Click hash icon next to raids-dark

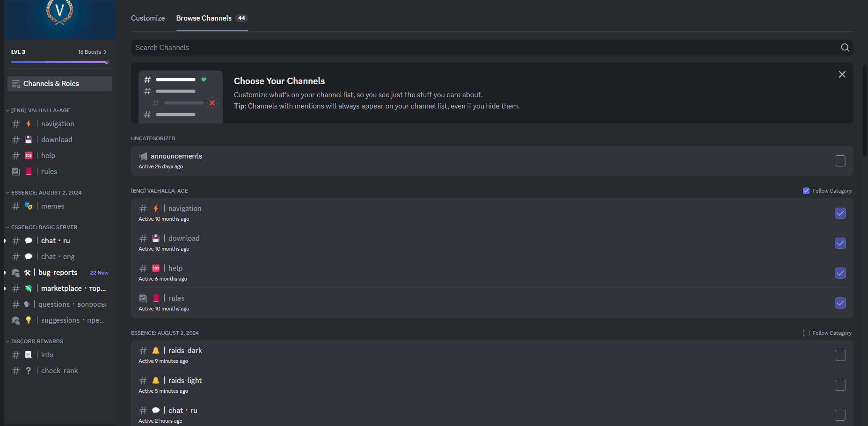tap(143, 351)
